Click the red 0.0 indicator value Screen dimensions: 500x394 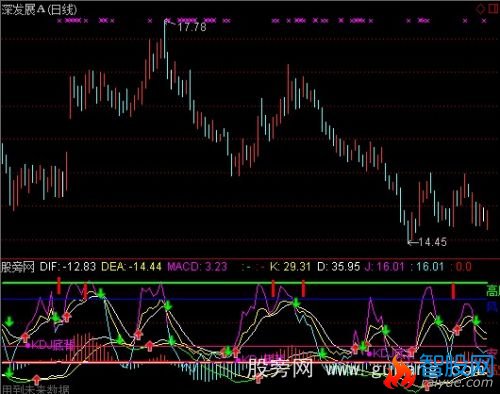tap(463, 267)
